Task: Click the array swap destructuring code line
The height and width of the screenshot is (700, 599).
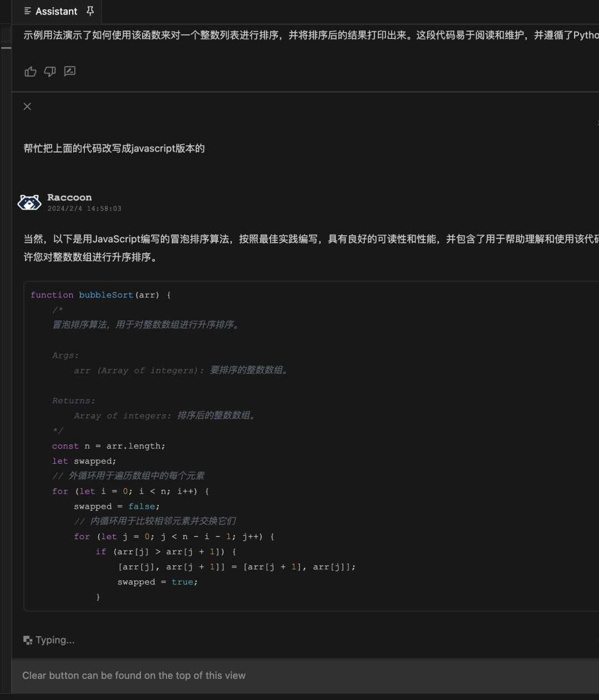Action: (x=236, y=567)
